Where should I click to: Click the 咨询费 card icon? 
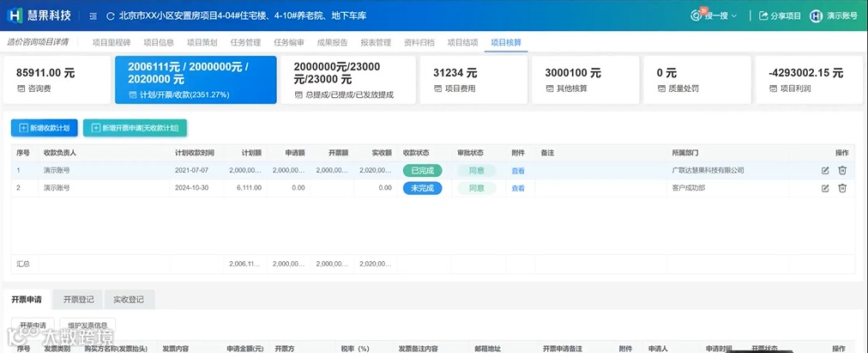[21, 88]
